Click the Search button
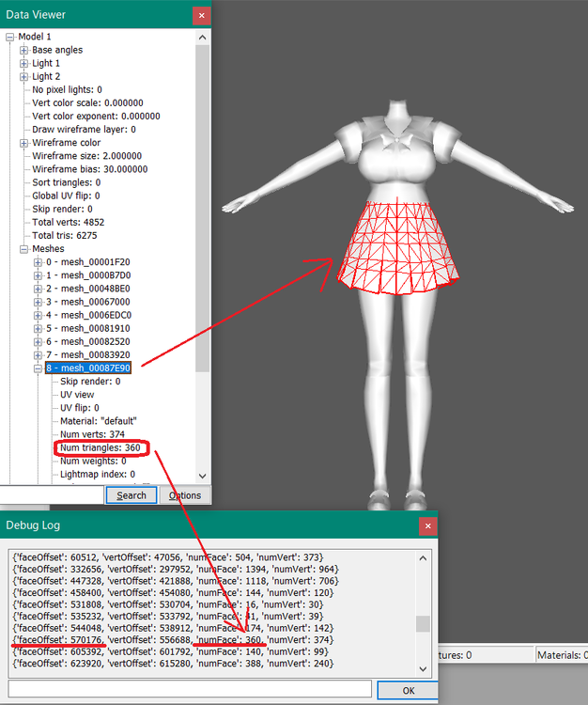 (132, 495)
